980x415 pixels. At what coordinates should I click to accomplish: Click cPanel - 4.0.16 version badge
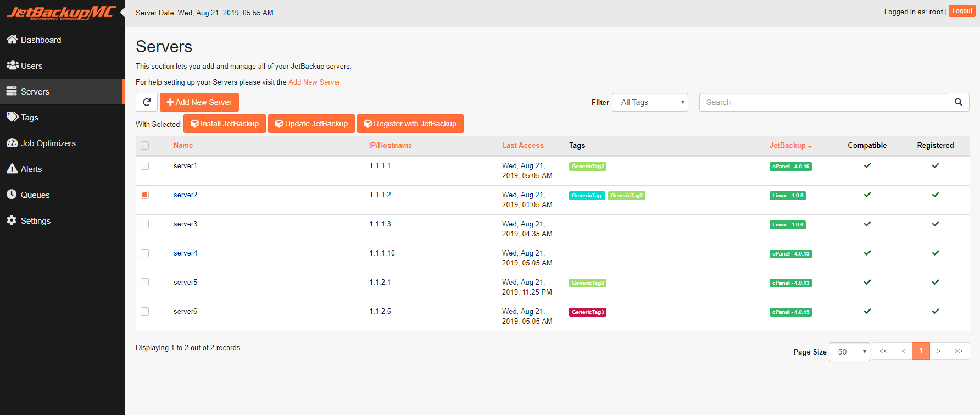(x=790, y=167)
